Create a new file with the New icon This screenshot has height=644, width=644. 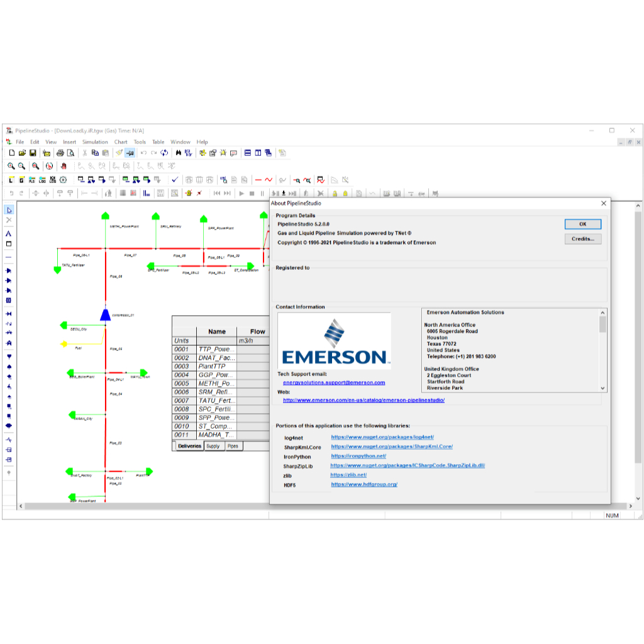click(12, 153)
